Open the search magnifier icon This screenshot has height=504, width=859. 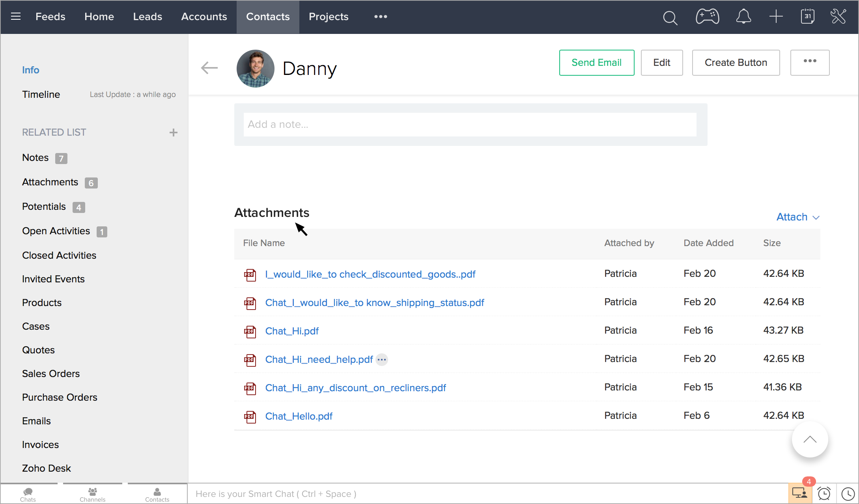(670, 17)
